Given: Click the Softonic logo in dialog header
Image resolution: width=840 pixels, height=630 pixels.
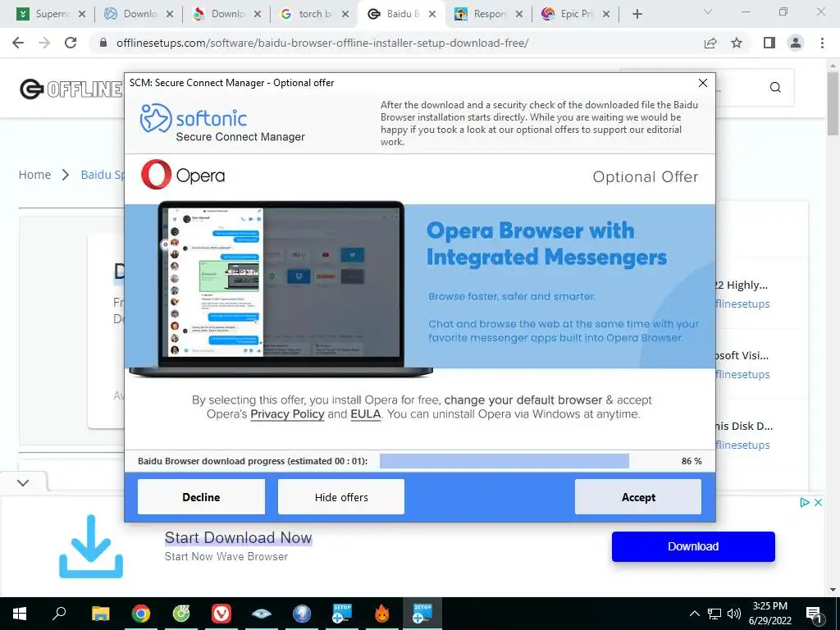Looking at the screenshot, I should coord(194,118).
